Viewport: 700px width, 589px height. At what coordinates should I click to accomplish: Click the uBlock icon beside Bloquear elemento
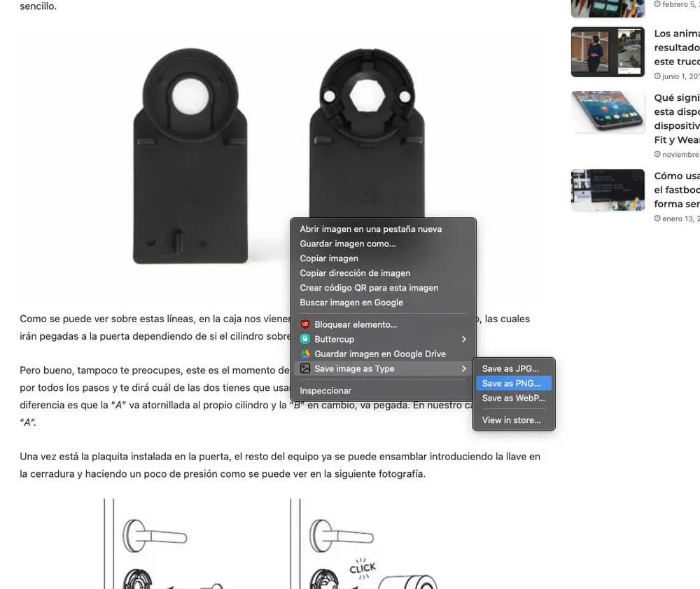point(305,324)
